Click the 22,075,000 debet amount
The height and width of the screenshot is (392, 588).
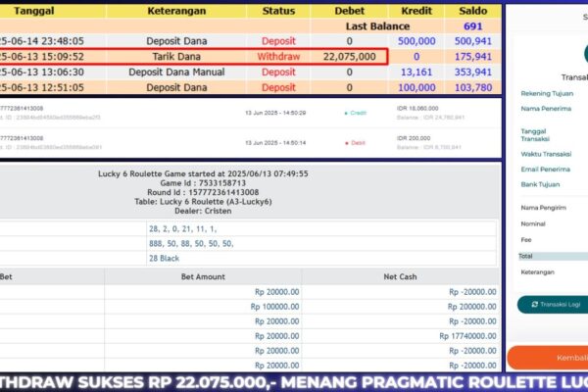(x=350, y=57)
